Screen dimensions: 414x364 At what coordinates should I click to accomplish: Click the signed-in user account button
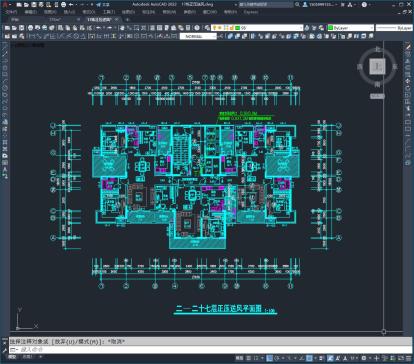pyautogui.click(x=320, y=4)
